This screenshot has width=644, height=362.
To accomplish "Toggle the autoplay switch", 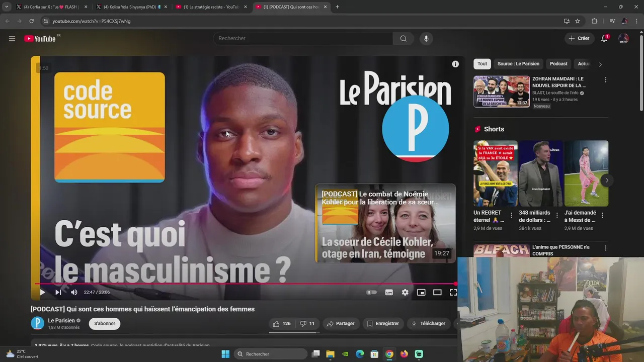I will pyautogui.click(x=372, y=292).
